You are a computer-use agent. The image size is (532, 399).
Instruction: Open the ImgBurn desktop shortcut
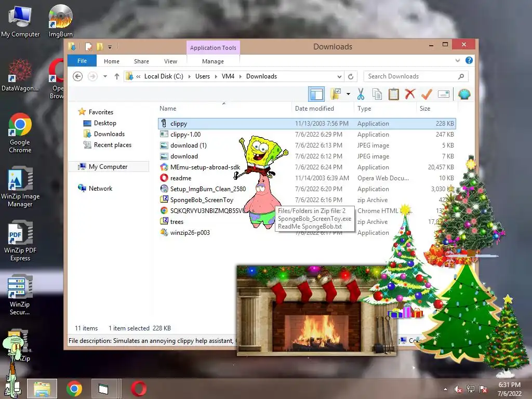[x=60, y=21]
